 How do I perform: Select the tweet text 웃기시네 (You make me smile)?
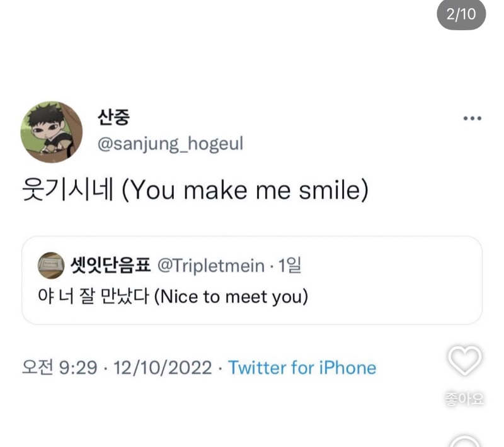tap(195, 190)
